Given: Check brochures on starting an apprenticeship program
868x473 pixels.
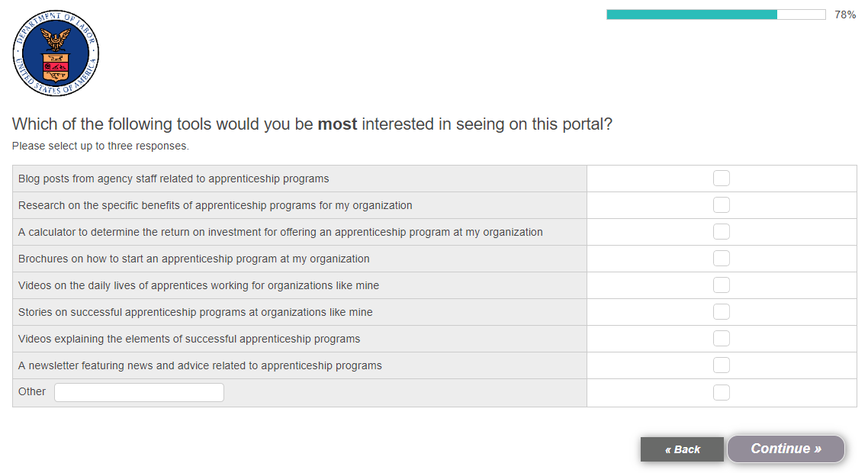Looking at the screenshot, I should (x=721, y=259).
